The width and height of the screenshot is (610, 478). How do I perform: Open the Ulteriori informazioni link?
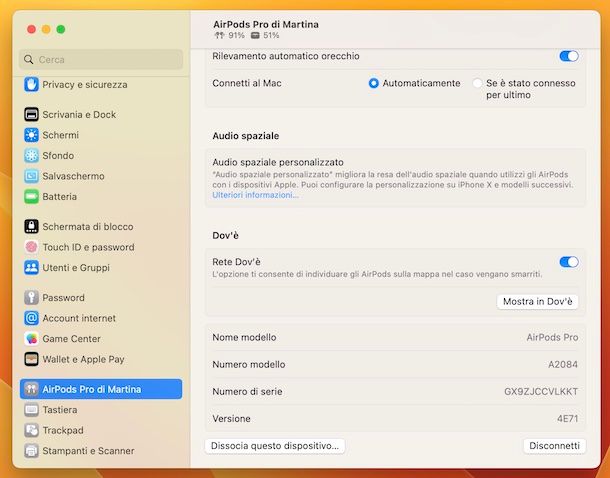tap(255, 195)
